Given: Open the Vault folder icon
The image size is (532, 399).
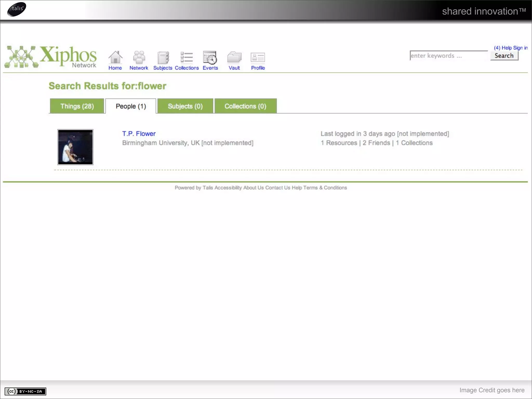Looking at the screenshot, I should pyautogui.click(x=234, y=57).
